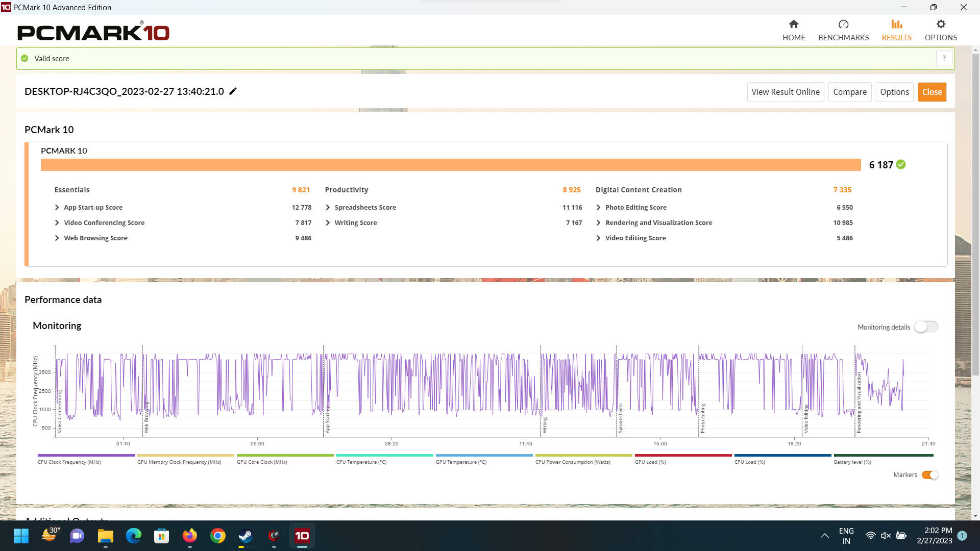Viewport: 980px width, 551px height.
Task: Click the vertical scrollbar on the right
Action: tap(975, 214)
